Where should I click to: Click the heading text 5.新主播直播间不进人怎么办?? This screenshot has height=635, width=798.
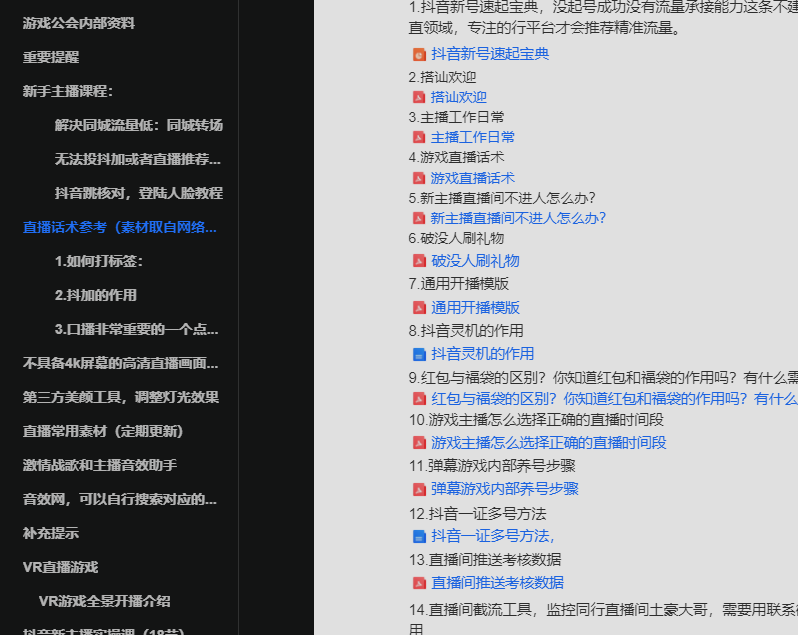[502, 198]
